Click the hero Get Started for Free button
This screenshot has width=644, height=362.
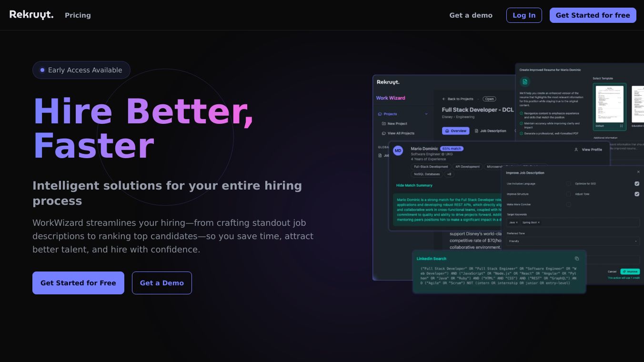click(x=78, y=283)
